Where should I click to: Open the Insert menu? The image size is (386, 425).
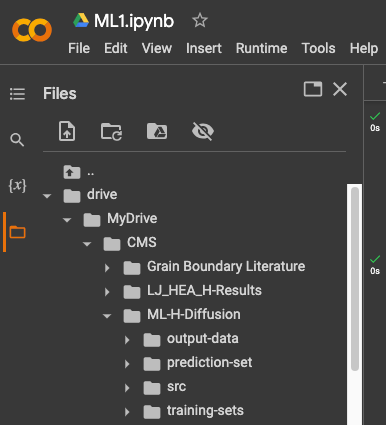[x=204, y=48]
